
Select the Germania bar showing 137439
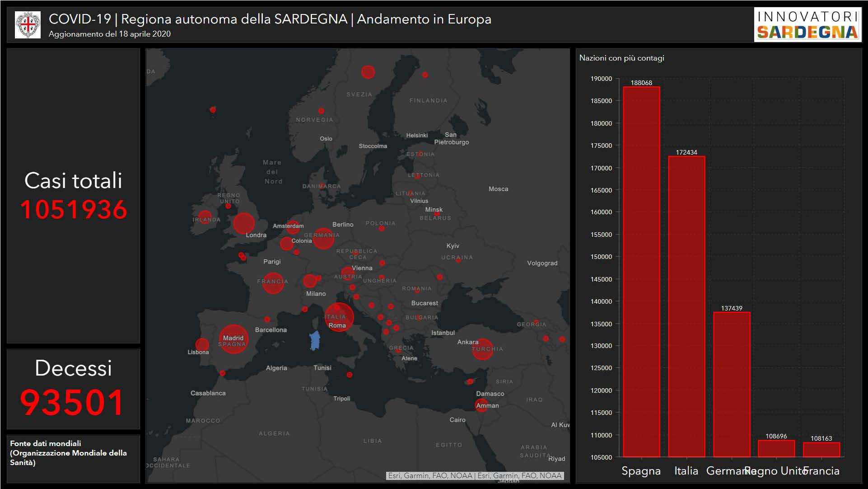(732, 384)
